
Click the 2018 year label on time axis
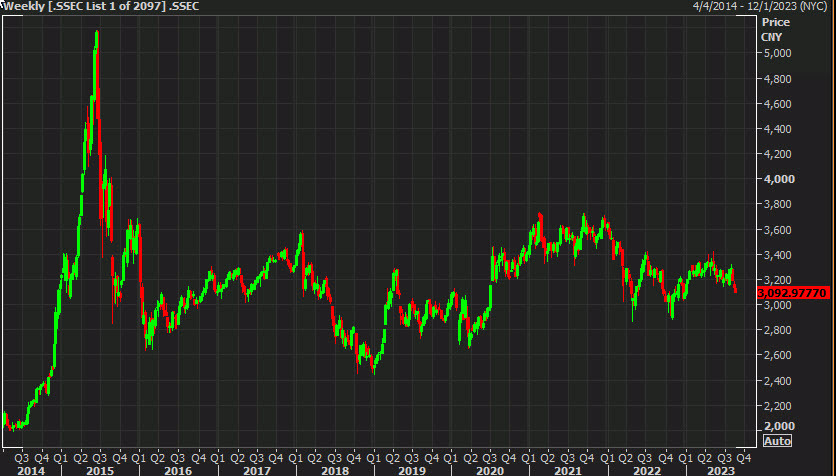point(335,471)
